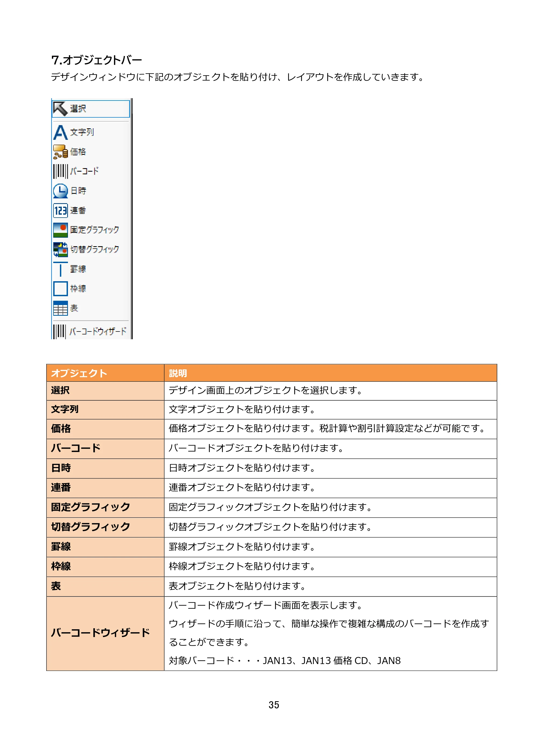
Task: Click the description mentioning 税計算や割引計算設定
Action: click(327, 429)
